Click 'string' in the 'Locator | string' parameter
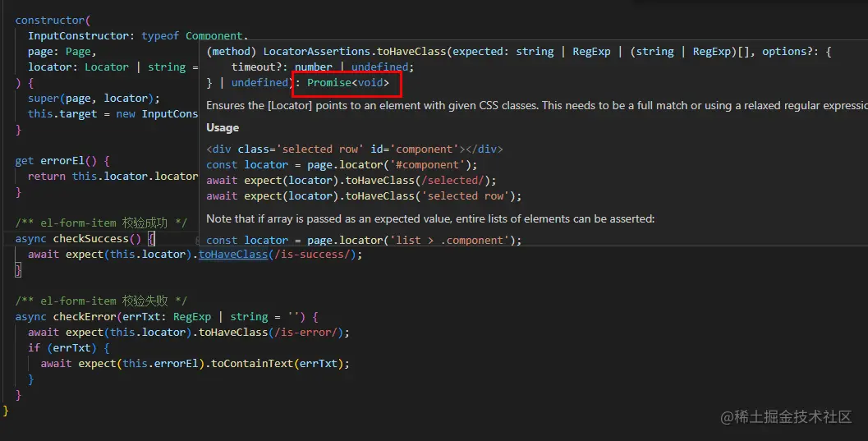Screen dimensions: 868x441 pyautogui.click(x=167, y=67)
